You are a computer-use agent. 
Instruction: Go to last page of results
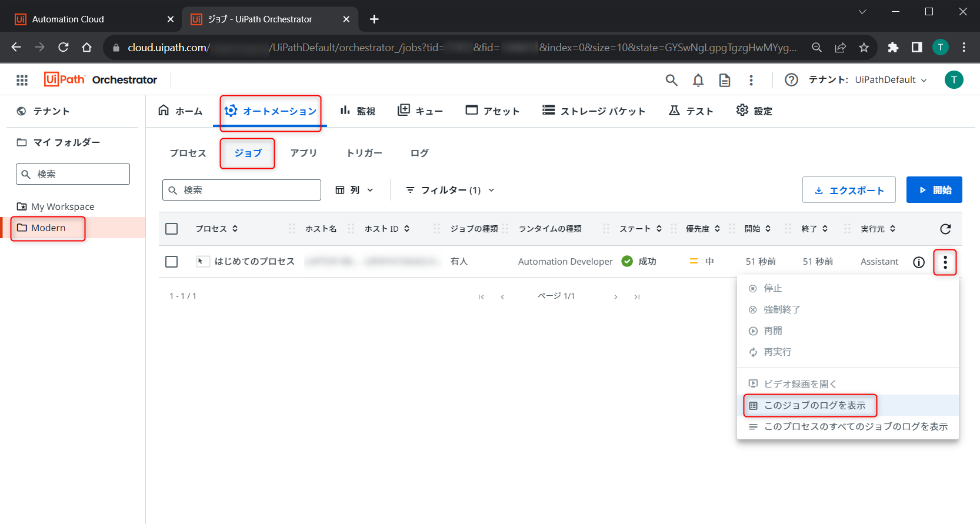point(637,297)
